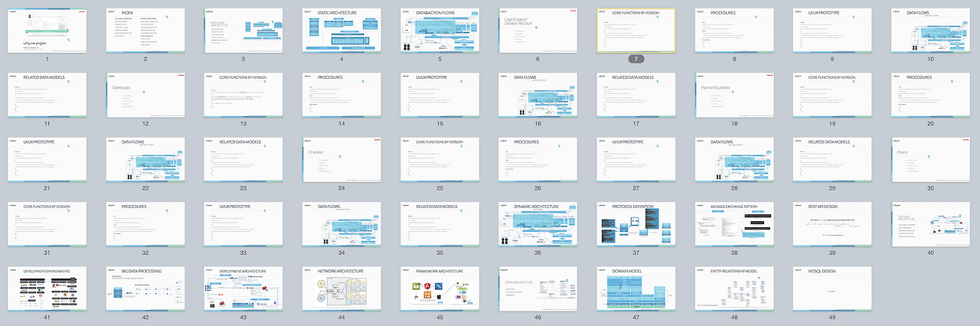Select the DOMAIN MODEL slide
Viewport: 980px width, 326px height.
636,289
